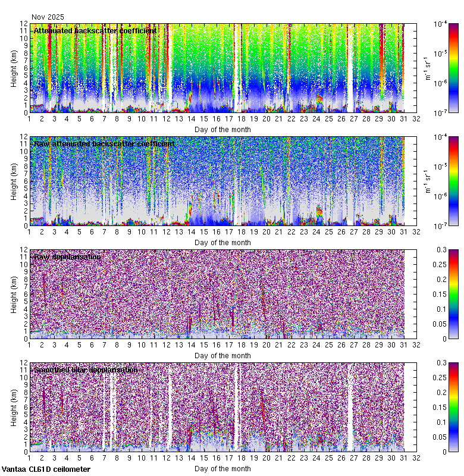The height and width of the screenshot is (476, 464).
Task: Select the 'Smoothed lidar depolarisation' plot title
Action: pos(86,369)
